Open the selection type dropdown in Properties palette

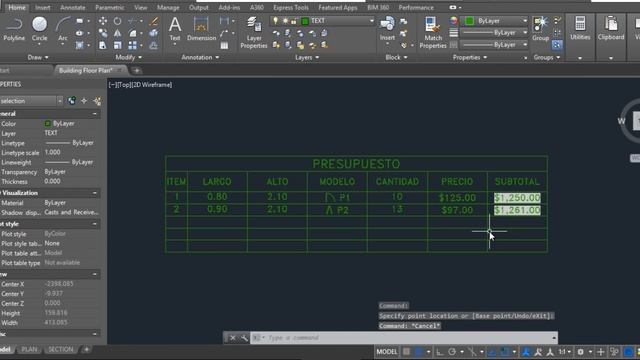[x=60, y=101]
